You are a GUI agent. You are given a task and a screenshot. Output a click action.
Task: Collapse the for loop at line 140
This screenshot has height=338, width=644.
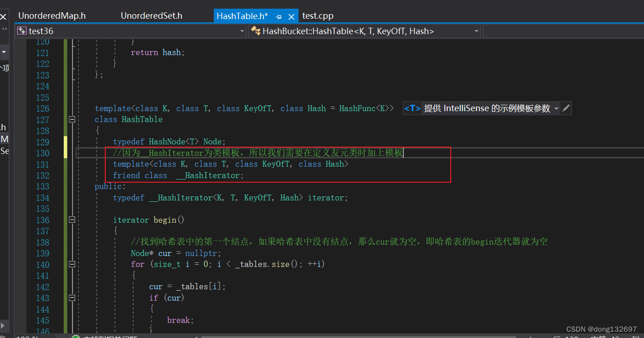pyautogui.click(x=72, y=264)
